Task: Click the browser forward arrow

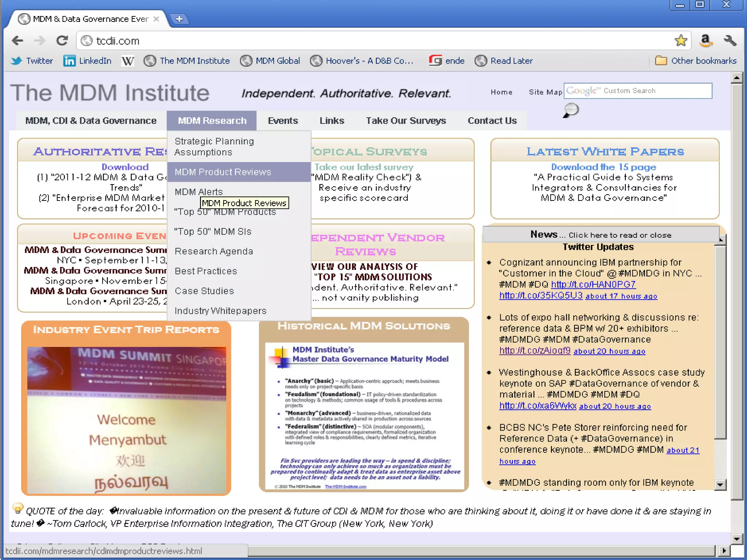Action: (39, 40)
